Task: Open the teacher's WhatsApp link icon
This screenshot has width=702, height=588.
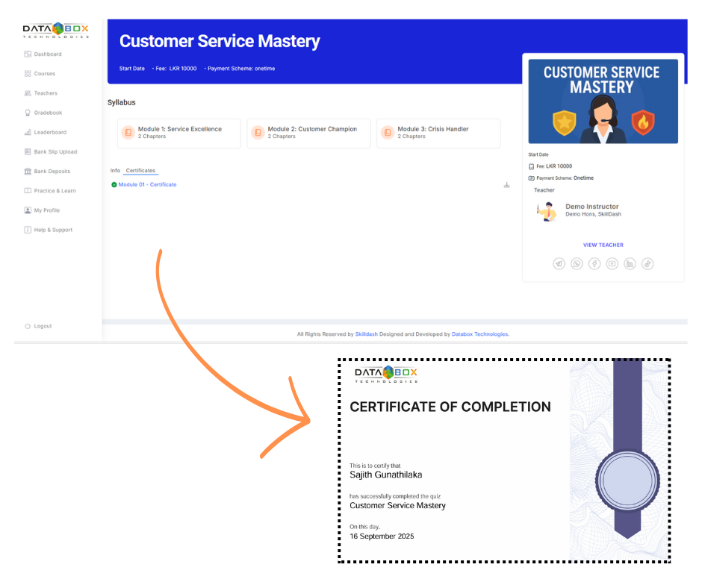Action: [577, 263]
